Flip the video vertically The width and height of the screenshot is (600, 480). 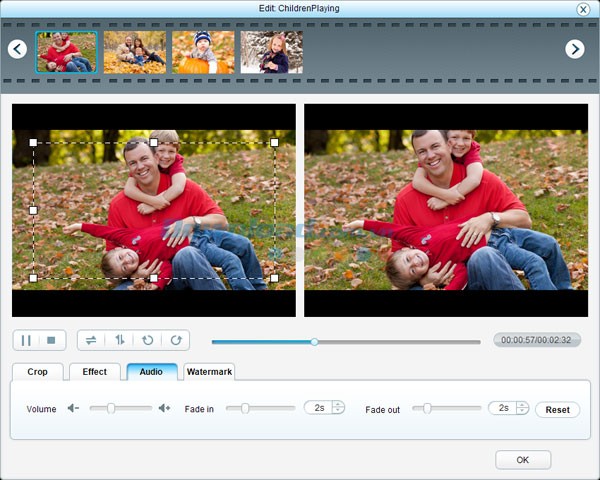(x=119, y=340)
